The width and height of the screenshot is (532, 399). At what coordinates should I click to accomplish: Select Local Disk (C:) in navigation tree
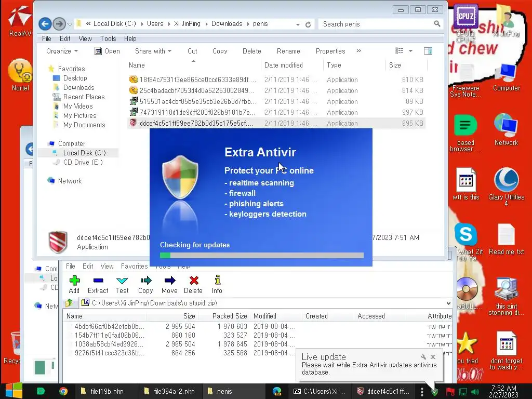(x=84, y=153)
